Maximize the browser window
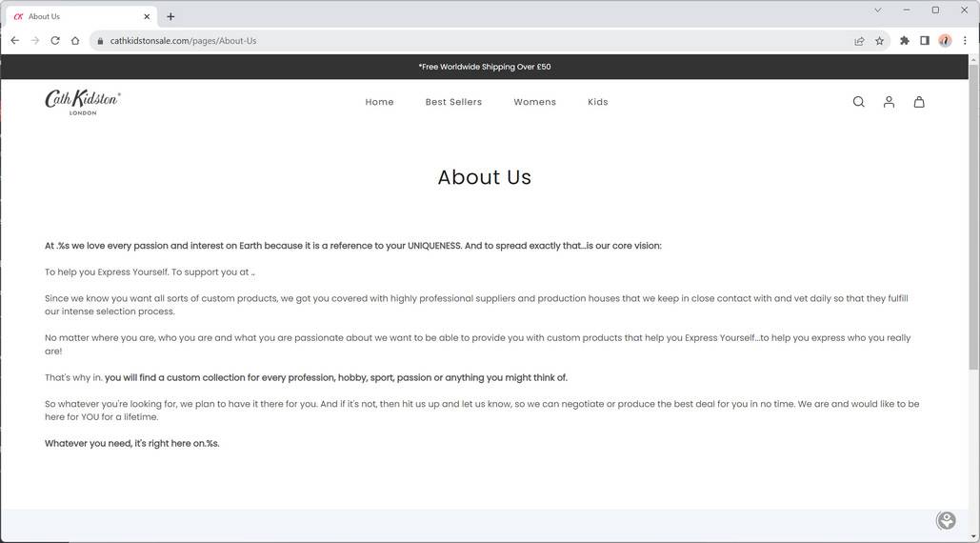Viewport: 980px width, 543px height. [x=935, y=10]
